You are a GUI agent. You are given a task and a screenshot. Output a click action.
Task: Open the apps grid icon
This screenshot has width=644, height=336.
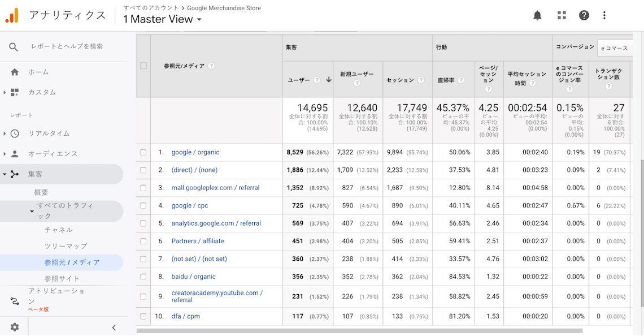[x=562, y=15]
